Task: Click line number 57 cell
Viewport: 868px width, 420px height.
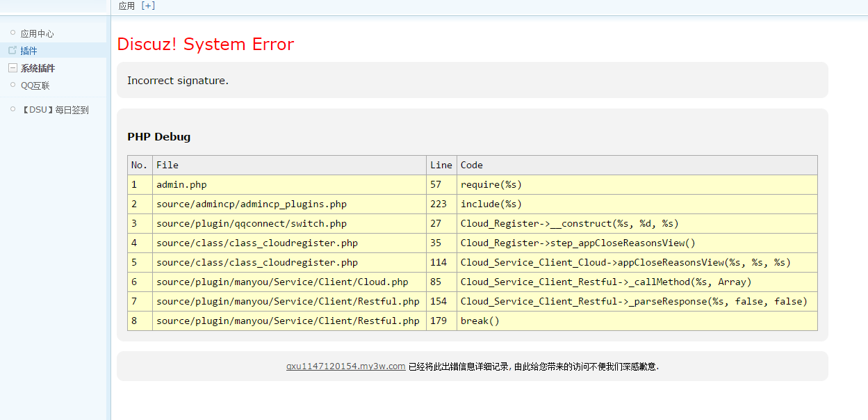Action: click(x=441, y=184)
